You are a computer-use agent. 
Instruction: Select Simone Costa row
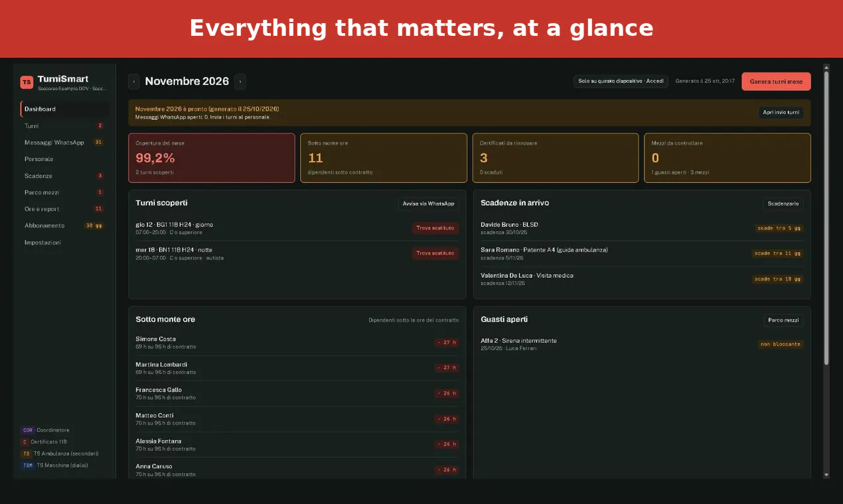click(x=297, y=343)
